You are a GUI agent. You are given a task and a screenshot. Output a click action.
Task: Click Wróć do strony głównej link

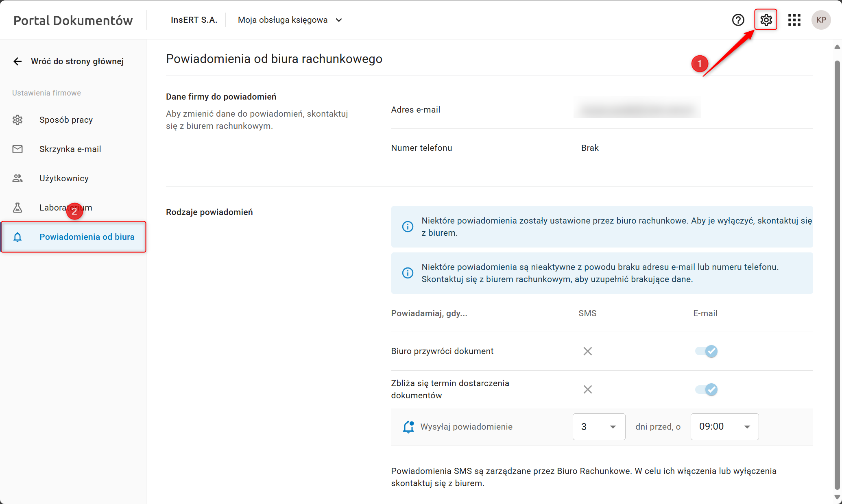77,61
